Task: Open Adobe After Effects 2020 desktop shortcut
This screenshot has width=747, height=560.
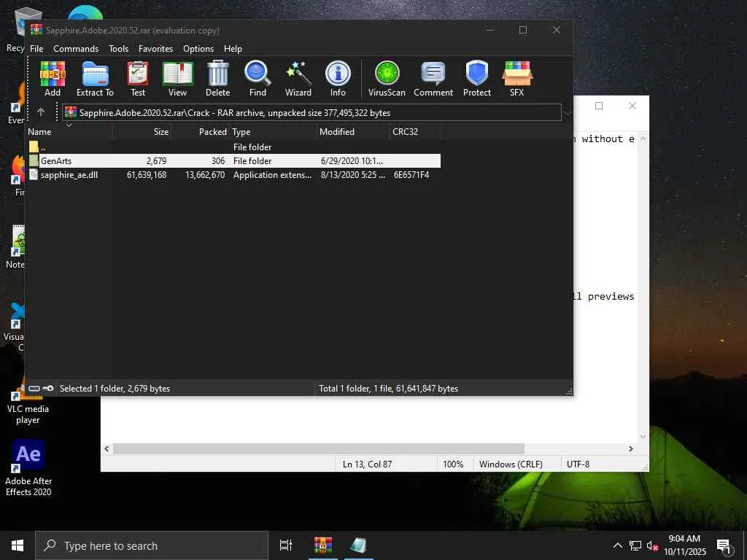Action: coord(28,468)
